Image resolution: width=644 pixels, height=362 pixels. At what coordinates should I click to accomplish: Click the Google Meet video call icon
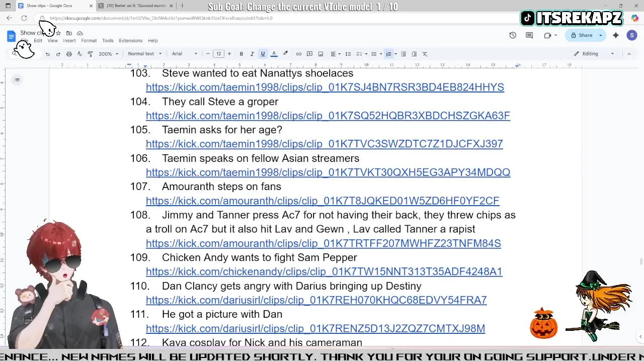click(x=547, y=35)
